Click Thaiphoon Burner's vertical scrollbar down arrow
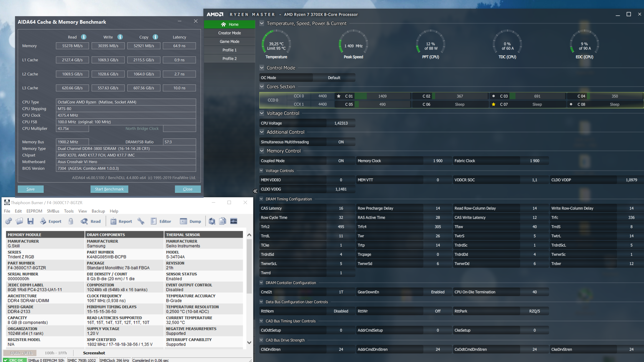Image resolution: width=644 pixels, height=362 pixels. 249,342
